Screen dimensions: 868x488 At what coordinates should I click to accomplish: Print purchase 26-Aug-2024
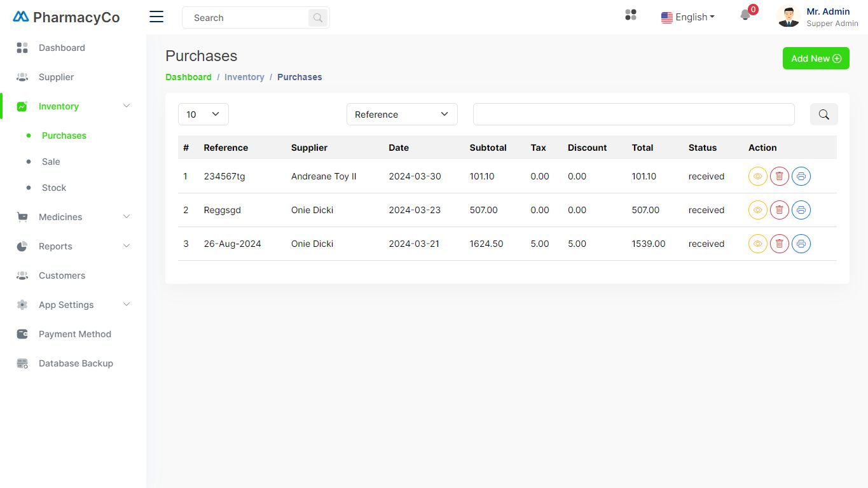[801, 244]
